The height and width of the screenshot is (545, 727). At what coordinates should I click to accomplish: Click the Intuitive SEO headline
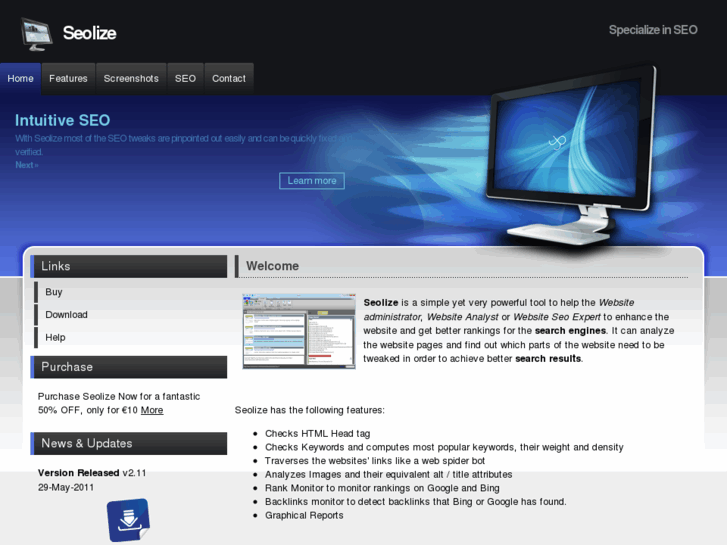click(x=63, y=121)
